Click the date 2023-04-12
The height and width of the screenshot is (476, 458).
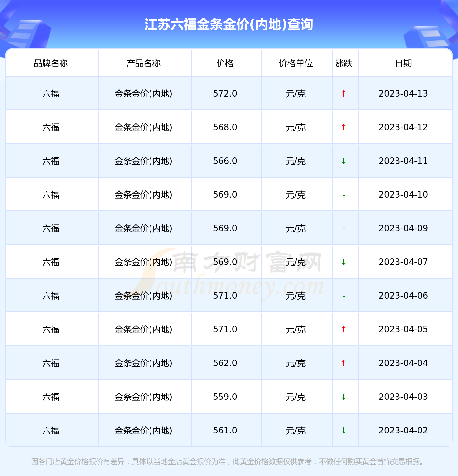click(x=403, y=127)
